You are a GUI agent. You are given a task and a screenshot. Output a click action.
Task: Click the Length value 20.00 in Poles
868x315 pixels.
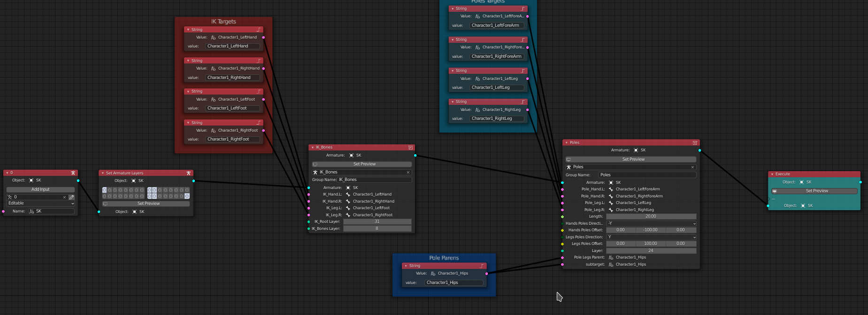651,216
